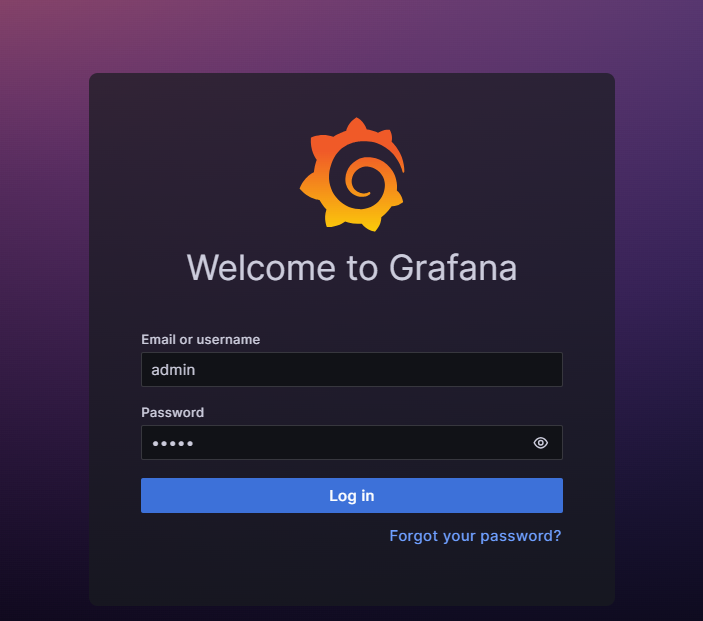Click the empty login card area below the link

click(352, 576)
